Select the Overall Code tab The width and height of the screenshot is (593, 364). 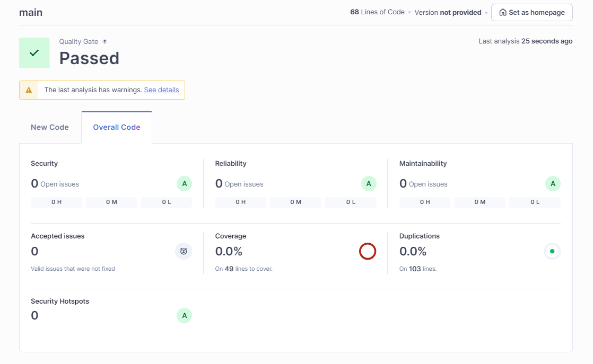point(117,127)
